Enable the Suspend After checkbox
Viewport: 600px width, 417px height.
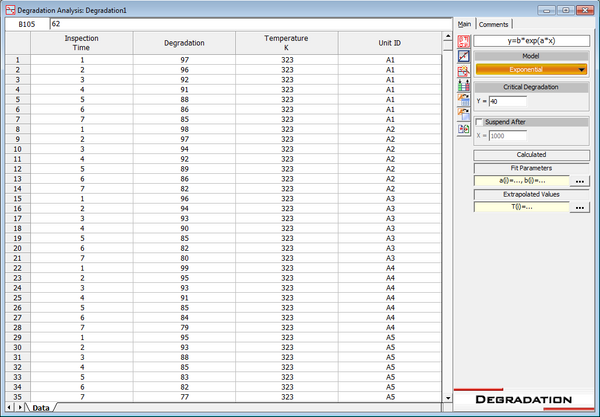480,122
